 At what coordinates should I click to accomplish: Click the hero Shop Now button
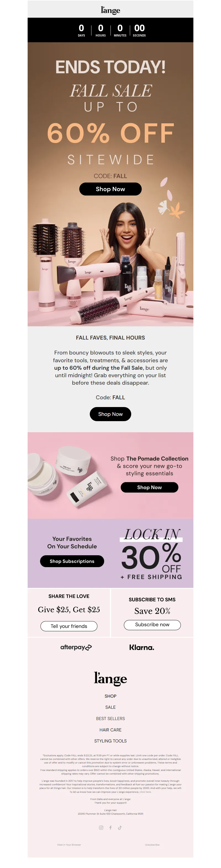(x=110, y=189)
